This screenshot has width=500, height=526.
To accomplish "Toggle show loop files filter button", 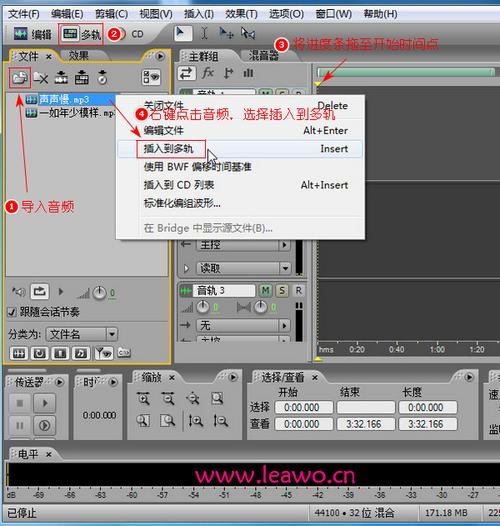I will point(39,353).
